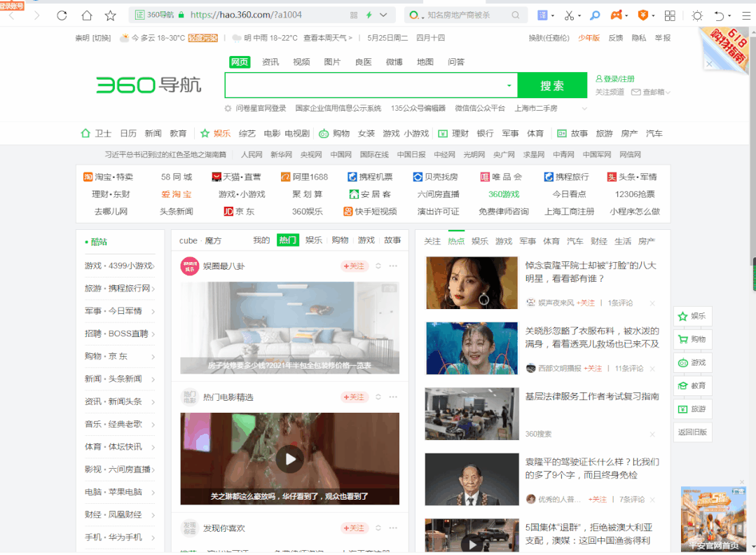Screen dimensions: 756x555
Task: Click the magnifier in the browser search box
Action: click(516, 15)
